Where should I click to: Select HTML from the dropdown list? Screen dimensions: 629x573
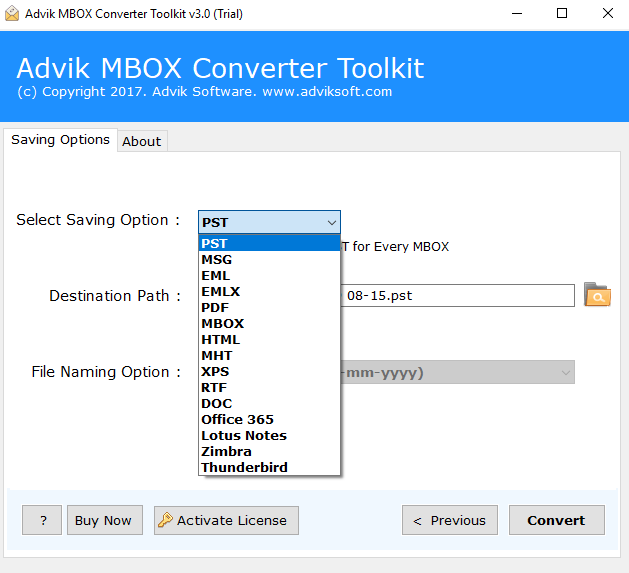click(269, 339)
